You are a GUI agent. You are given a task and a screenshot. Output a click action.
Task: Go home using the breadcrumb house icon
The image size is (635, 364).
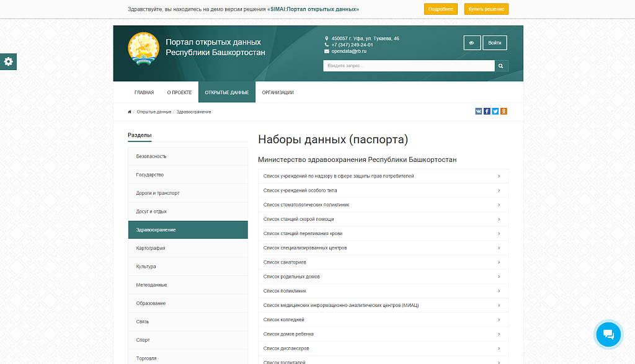tap(129, 112)
